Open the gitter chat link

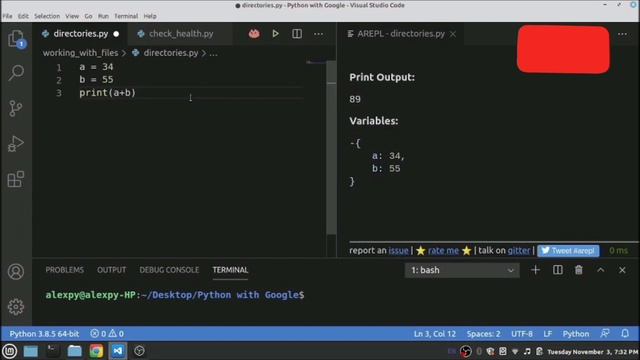click(519, 250)
